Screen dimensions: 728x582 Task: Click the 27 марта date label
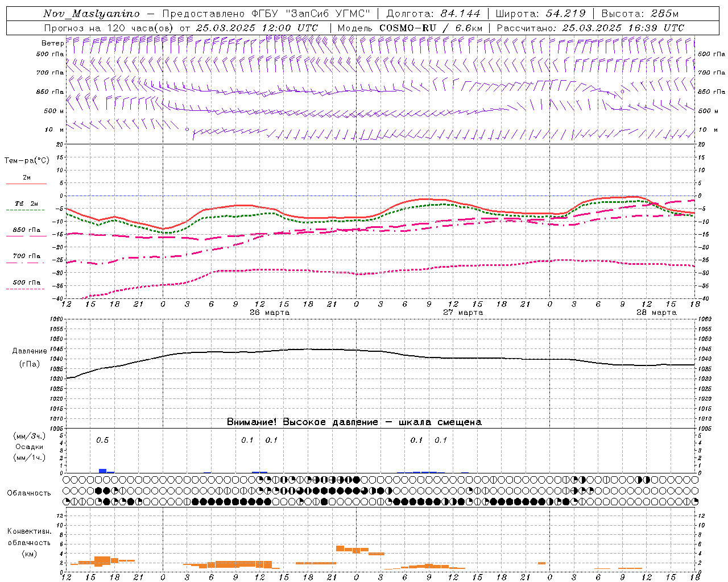point(463,312)
